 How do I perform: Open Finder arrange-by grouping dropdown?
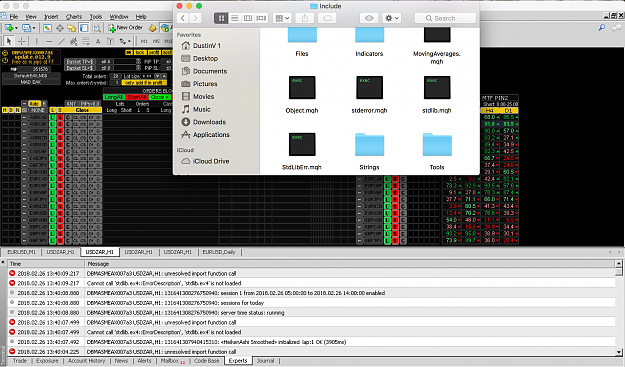pyautogui.click(x=282, y=18)
